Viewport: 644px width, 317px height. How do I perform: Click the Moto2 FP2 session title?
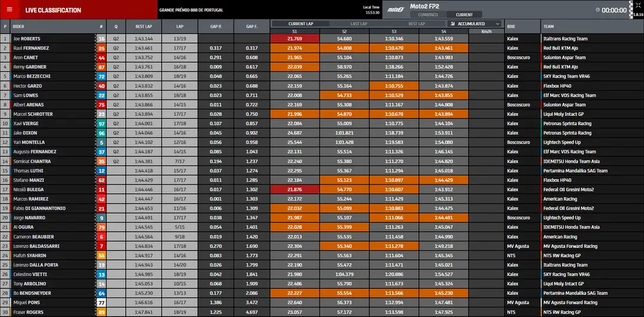coord(425,6)
